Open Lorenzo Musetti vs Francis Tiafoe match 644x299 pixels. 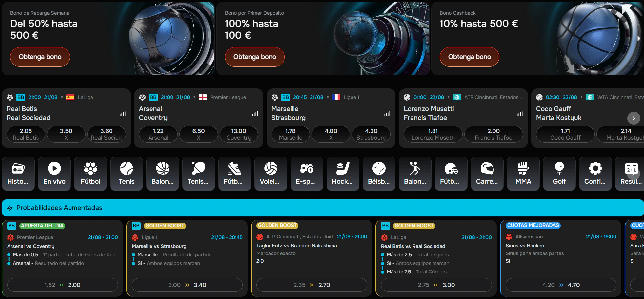click(x=429, y=113)
